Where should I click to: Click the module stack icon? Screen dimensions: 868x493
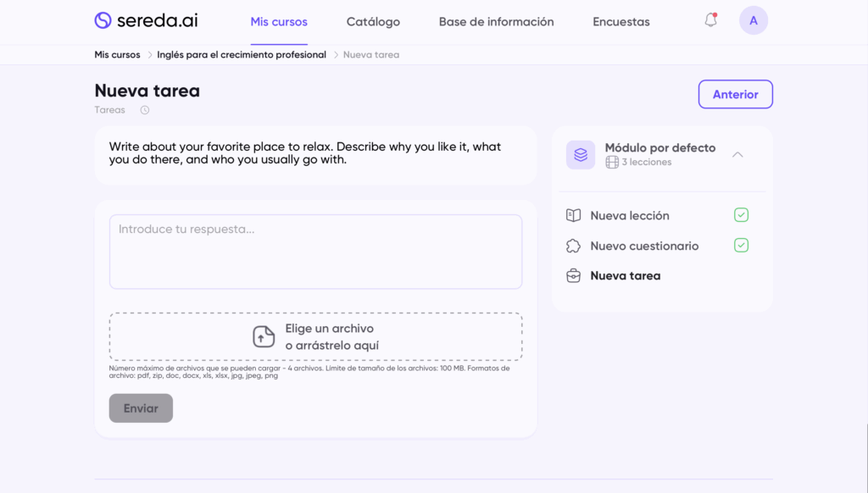(581, 155)
